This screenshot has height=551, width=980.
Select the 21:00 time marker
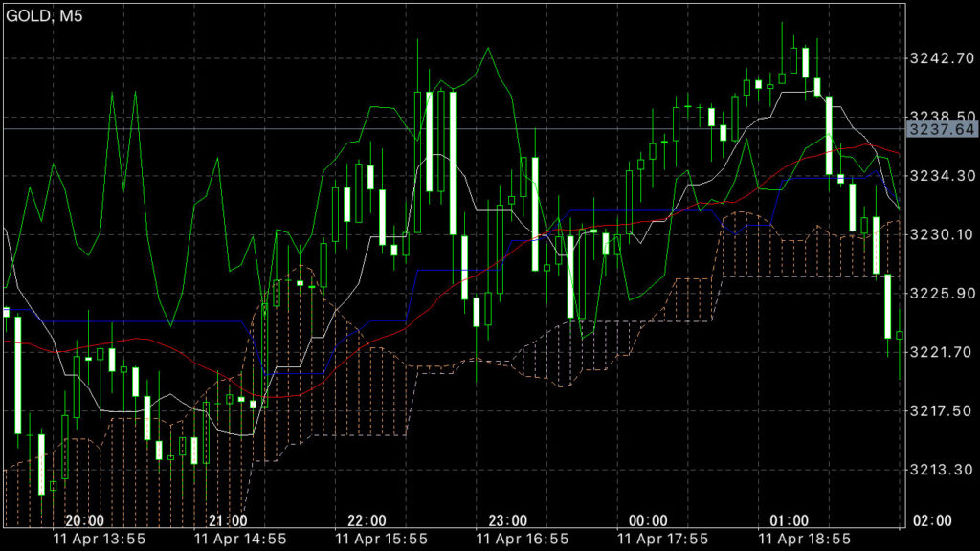(x=227, y=520)
